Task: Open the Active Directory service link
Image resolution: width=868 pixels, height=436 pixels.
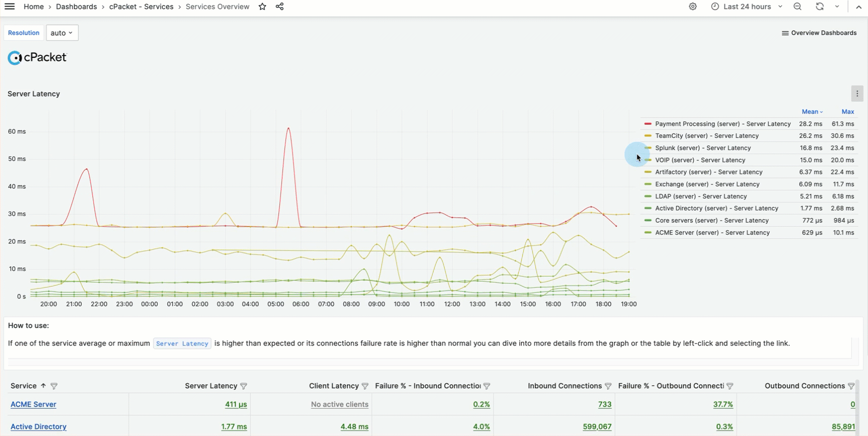Action: pyautogui.click(x=39, y=427)
